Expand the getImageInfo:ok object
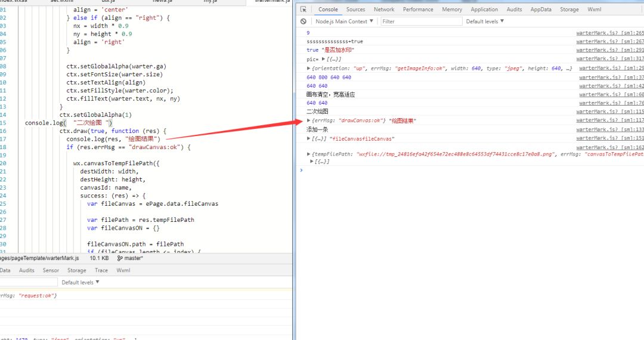 pyautogui.click(x=308, y=69)
